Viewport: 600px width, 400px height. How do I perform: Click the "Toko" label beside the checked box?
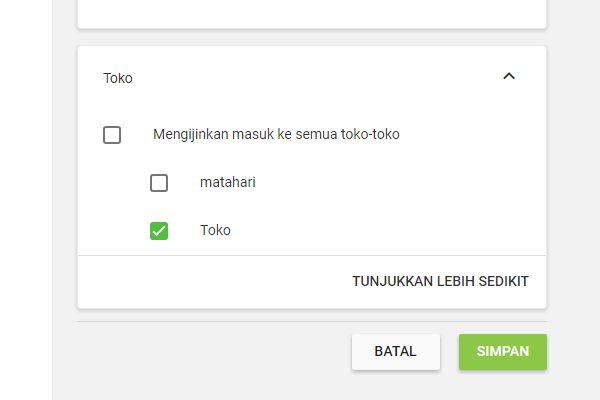[215, 230]
